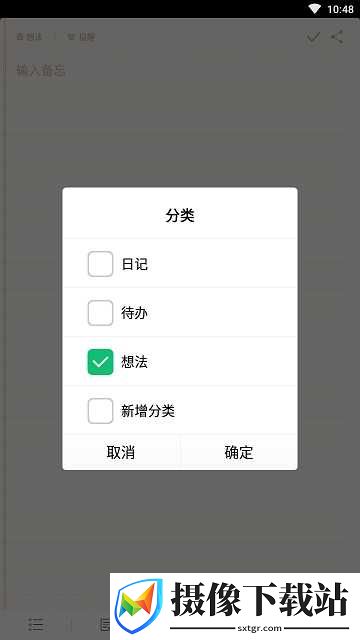Choose the 待办 list entry

tap(180, 313)
